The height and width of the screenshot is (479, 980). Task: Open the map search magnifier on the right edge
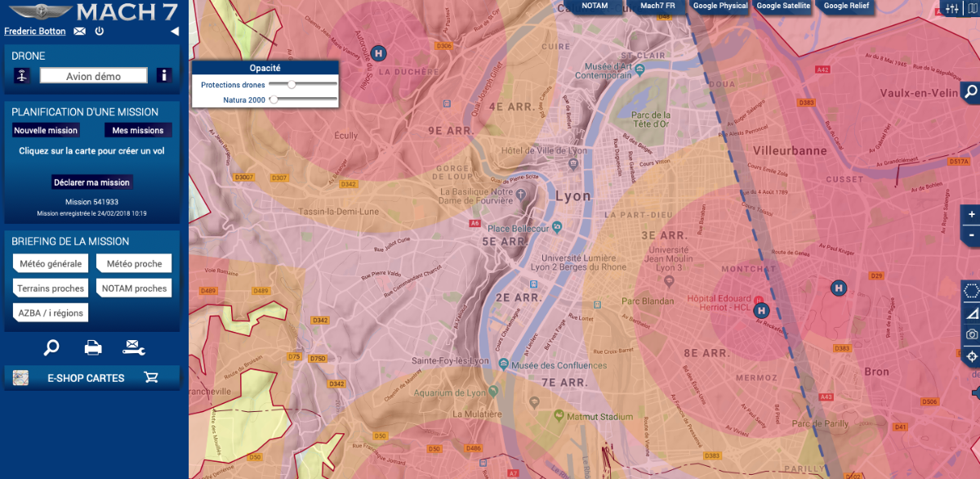tap(971, 92)
